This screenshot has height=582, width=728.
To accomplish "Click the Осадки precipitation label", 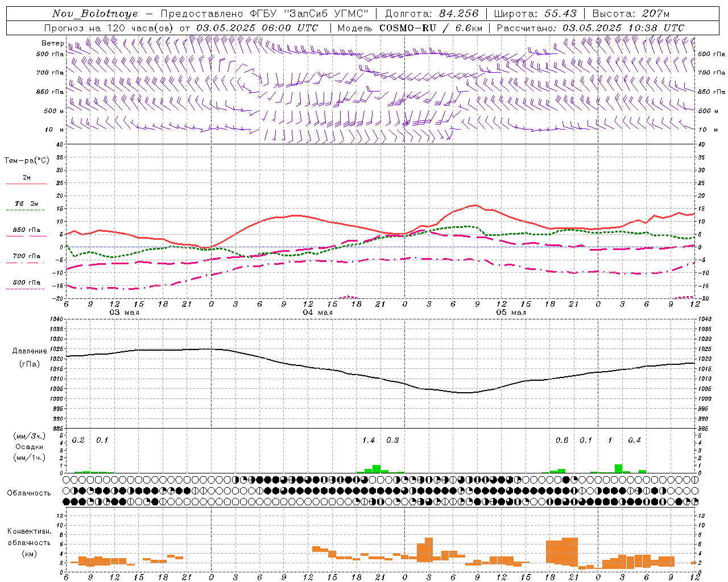I will click(30, 447).
